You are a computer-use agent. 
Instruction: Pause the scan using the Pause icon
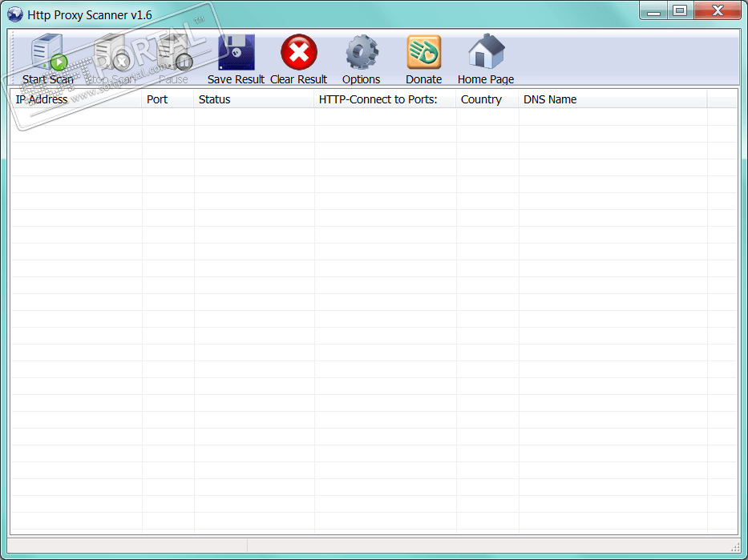[x=174, y=52]
